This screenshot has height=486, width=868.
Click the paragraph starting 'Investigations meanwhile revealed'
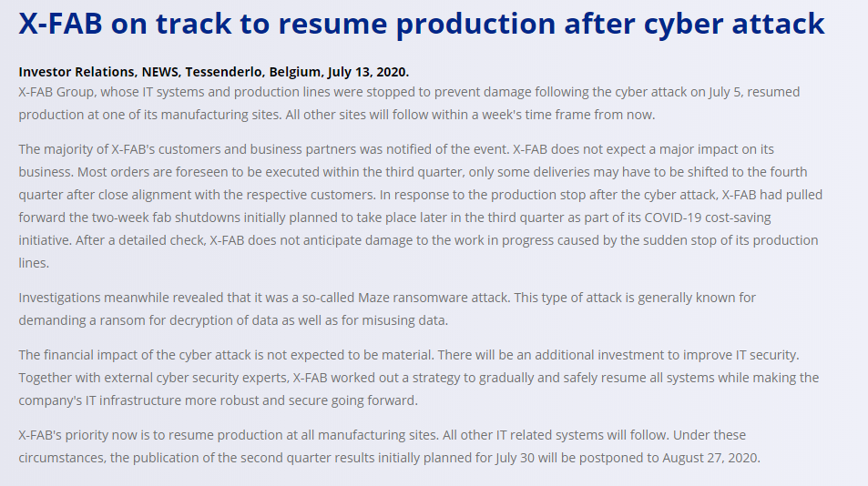click(x=387, y=309)
